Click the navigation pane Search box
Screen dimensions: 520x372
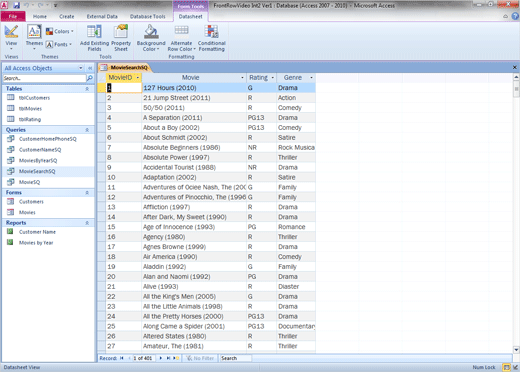click(x=44, y=78)
